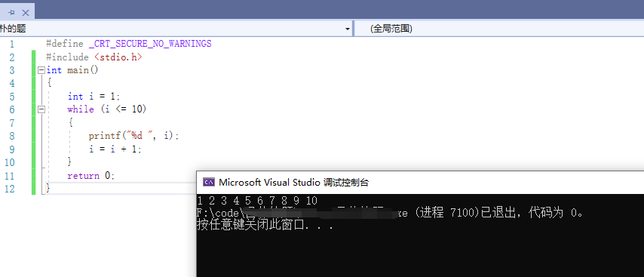Image resolution: width=644 pixels, height=277 pixels.
Task: Collapse the while loop block
Action: [41, 109]
